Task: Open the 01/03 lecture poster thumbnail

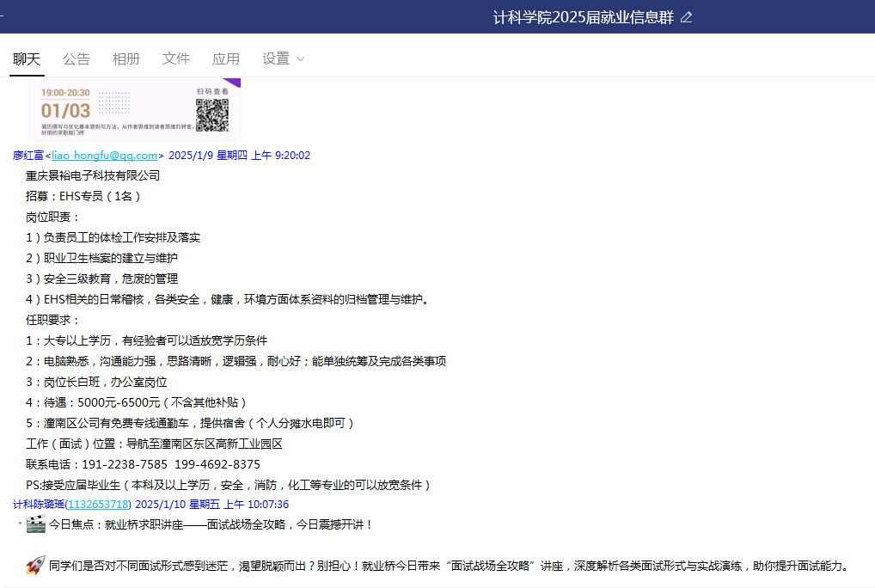Action: pos(134,110)
